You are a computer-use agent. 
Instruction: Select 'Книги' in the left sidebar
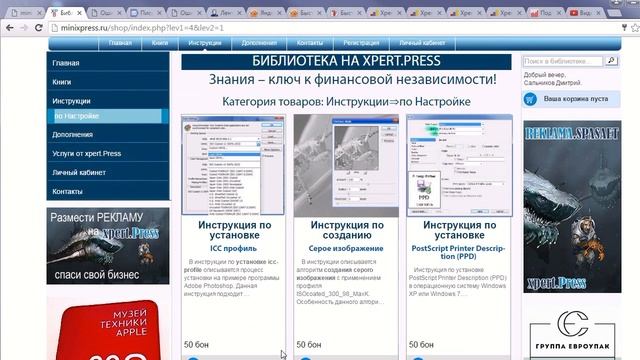pos(108,82)
